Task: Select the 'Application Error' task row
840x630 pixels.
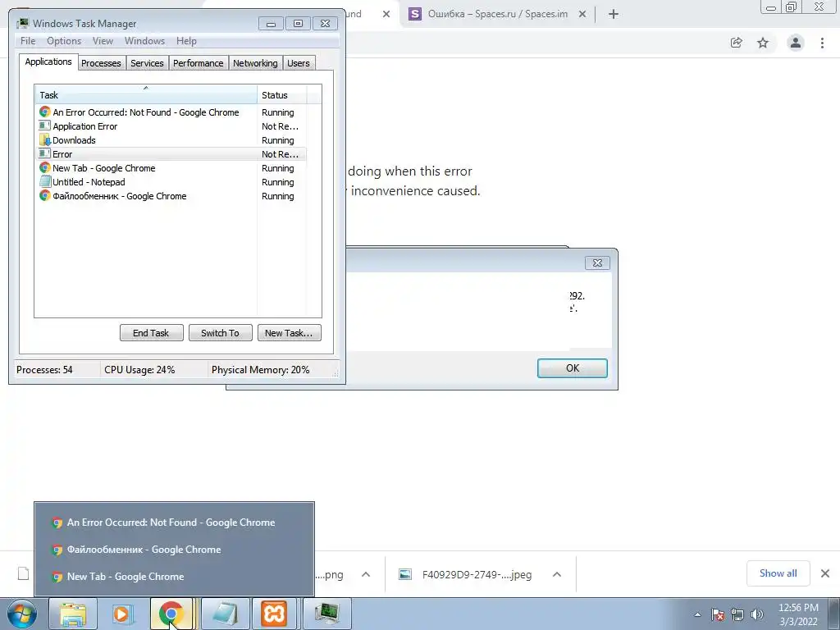Action: coord(171,126)
